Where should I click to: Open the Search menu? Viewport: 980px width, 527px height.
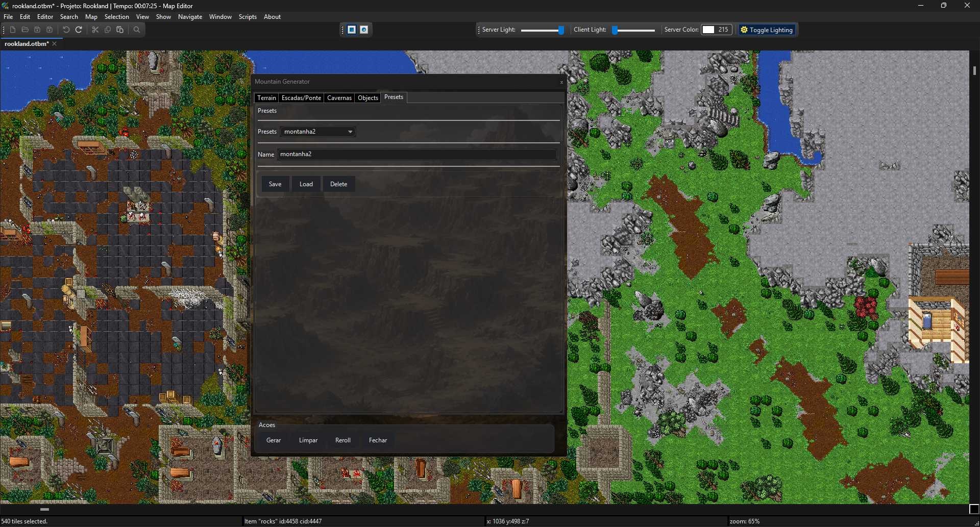tap(69, 17)
